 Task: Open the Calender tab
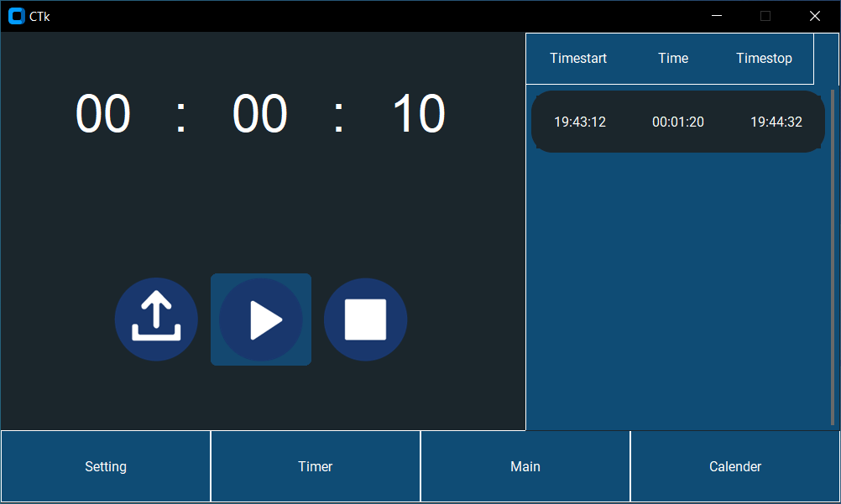[x=735, y=466]
